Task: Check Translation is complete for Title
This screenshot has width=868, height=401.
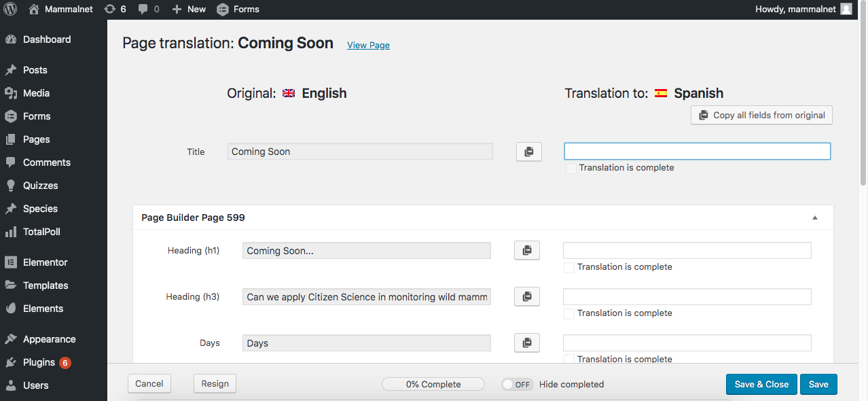Action: pos(571,168)
